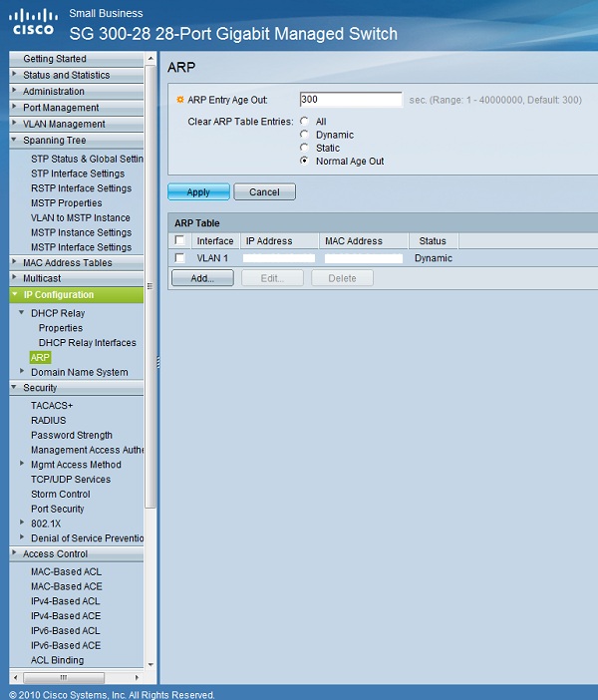Click the Edit... button
This screenshot has height=700, width=598.
[x=272, y=278]
